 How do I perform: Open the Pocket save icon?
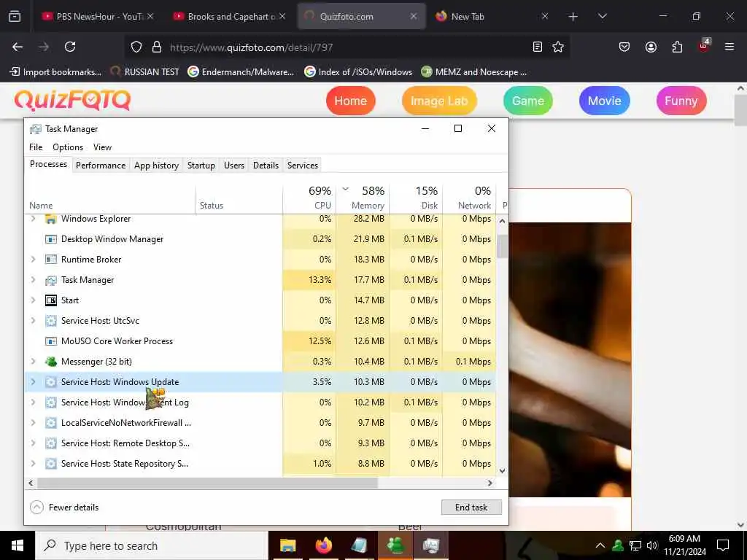[x=624, y=47]
